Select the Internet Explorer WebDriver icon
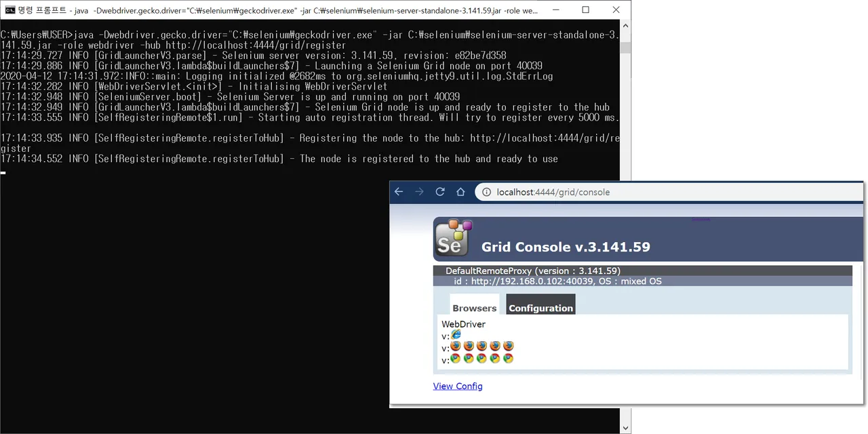The width and height of the screenshot is (868, 434). (456, 335)
